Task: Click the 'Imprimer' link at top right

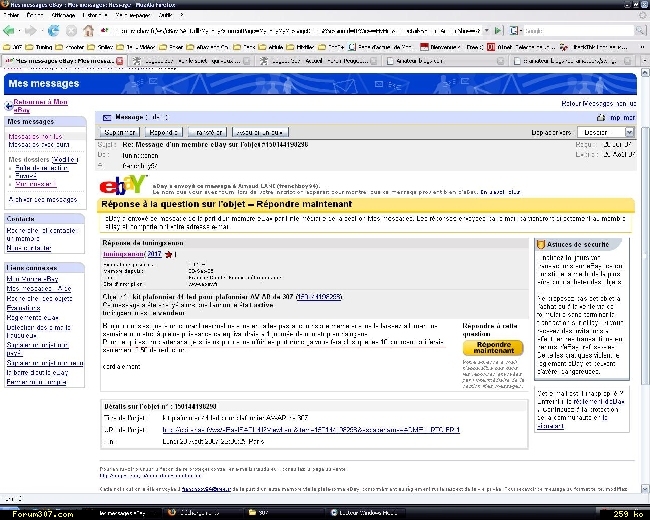Action: click(622, 118)
